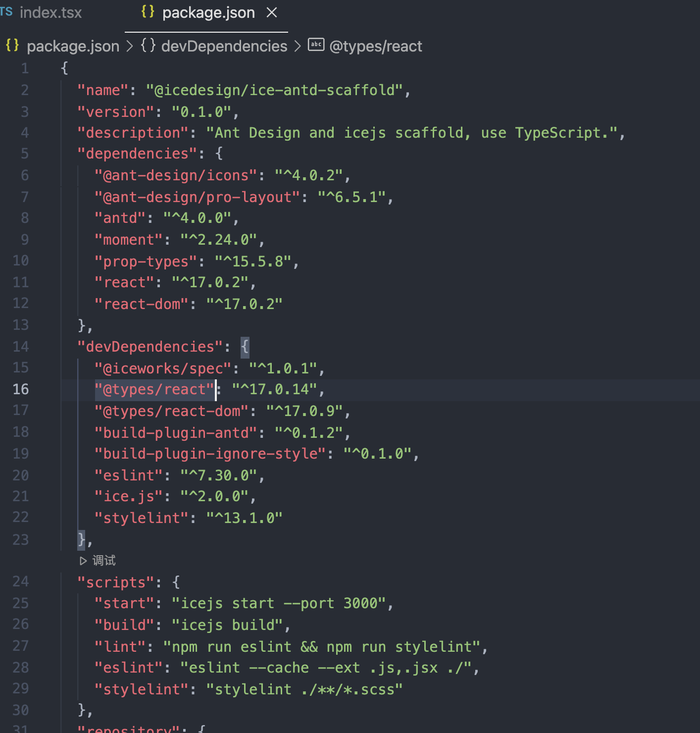Click the braces icon in the breadcrumb bar

point(11,46)
